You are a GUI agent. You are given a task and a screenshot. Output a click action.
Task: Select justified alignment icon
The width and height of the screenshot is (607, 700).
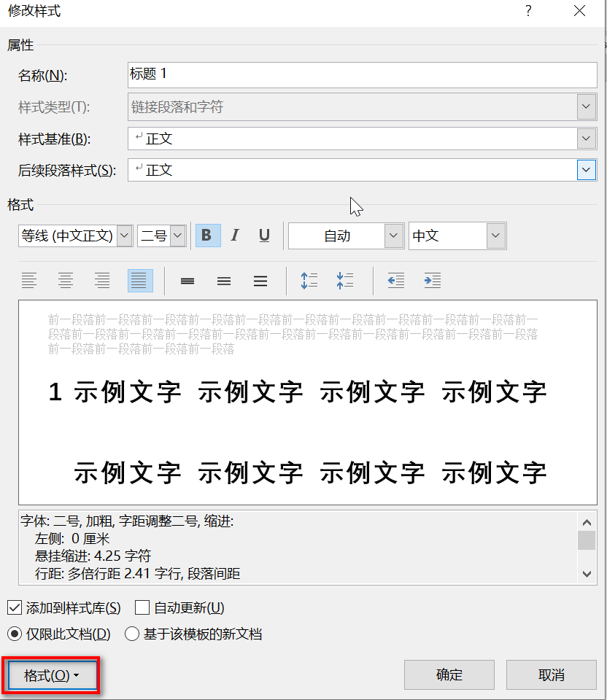pyautogui.click(x=140, y=281)
